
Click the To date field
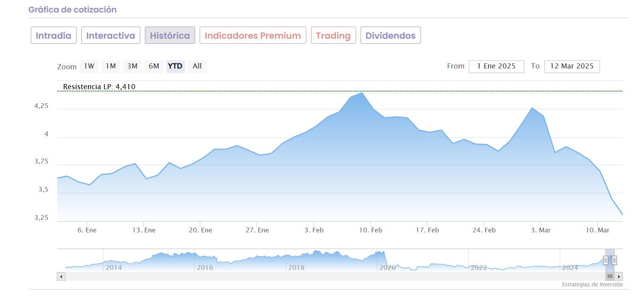[x=572, y=67]
